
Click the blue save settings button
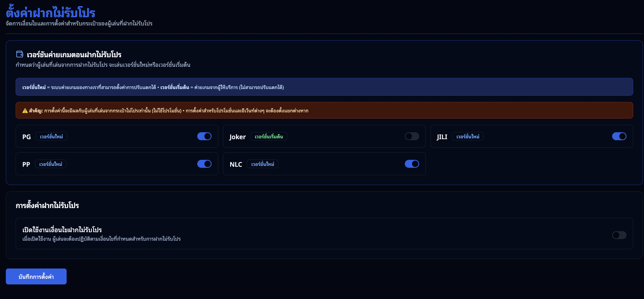coord(36,276)
